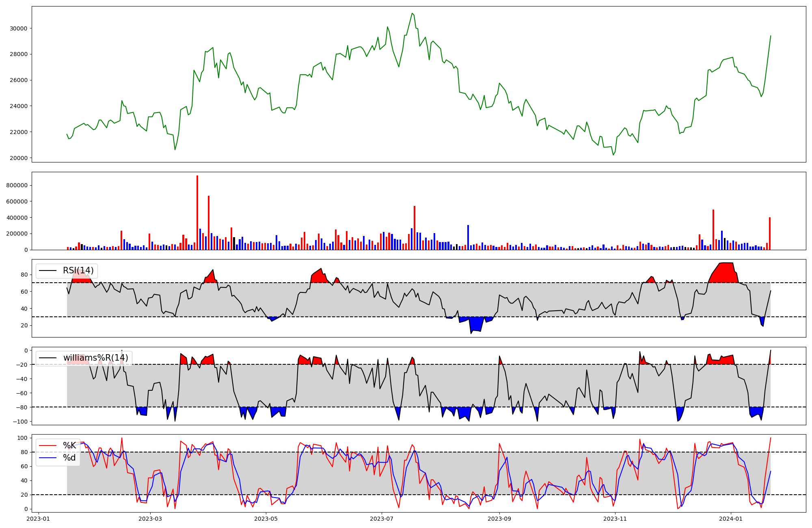Viewport: 812px width, 528px height.
Task: Click the 22000 price axis label
Action: 19,132
